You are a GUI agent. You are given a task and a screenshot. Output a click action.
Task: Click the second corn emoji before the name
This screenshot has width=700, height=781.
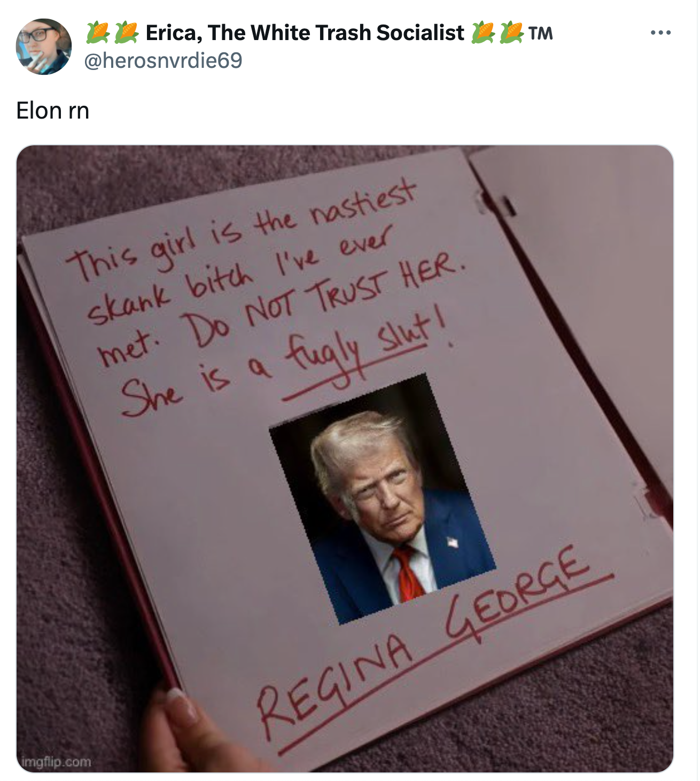click(x=127, y=33)
